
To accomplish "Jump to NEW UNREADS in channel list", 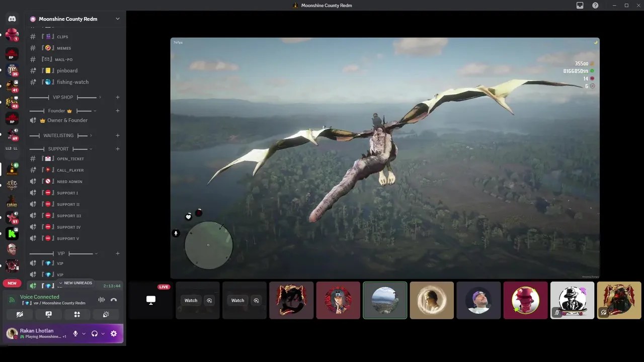I will pos(75,283).
